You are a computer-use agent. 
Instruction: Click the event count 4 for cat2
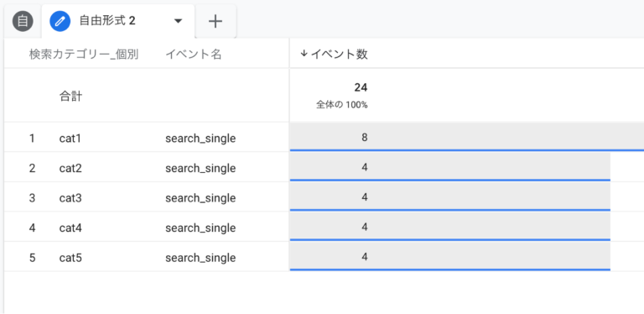(x=364, y=167)
